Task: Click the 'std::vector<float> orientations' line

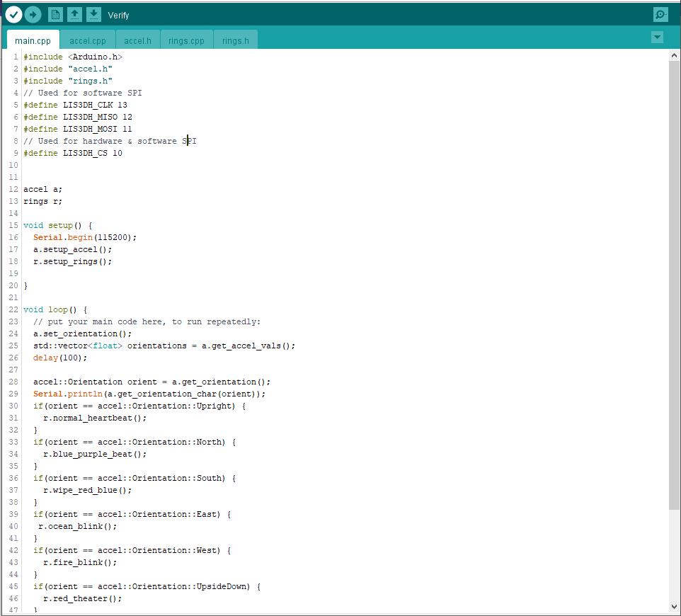Action: tap(164, 346)
